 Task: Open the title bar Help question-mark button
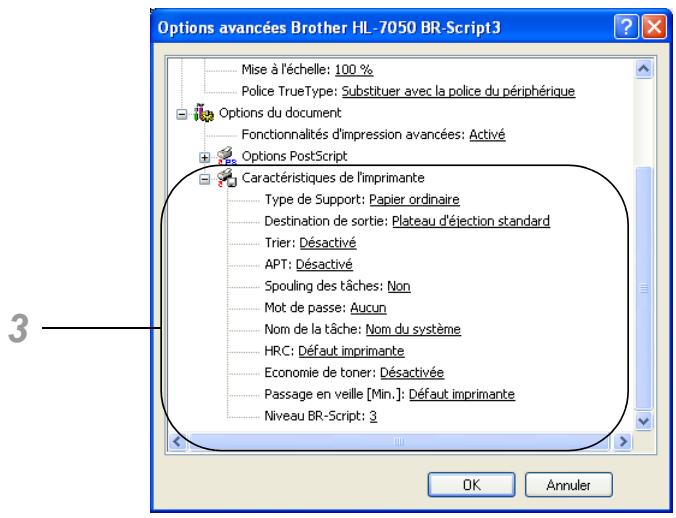[626, 27]
